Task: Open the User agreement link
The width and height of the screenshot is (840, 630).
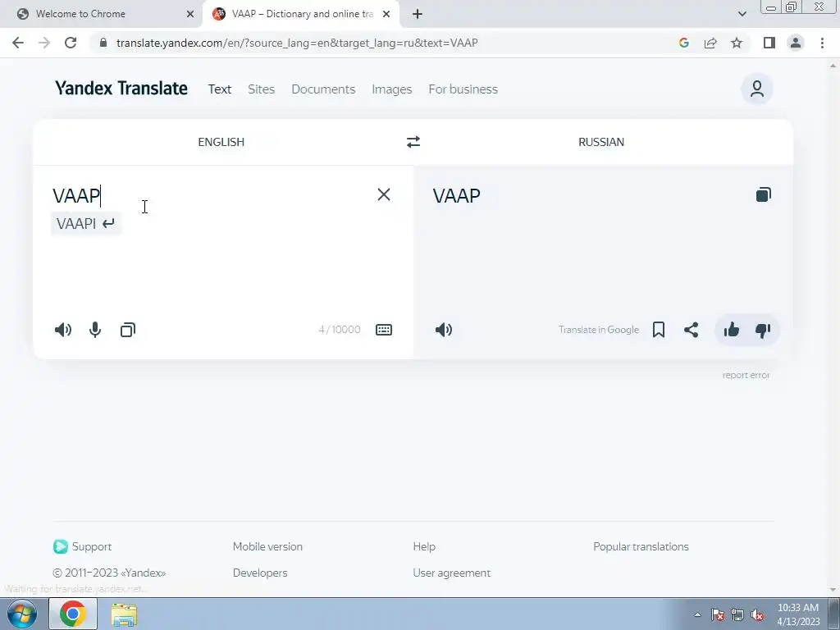Action: click(x=452, y=573)
